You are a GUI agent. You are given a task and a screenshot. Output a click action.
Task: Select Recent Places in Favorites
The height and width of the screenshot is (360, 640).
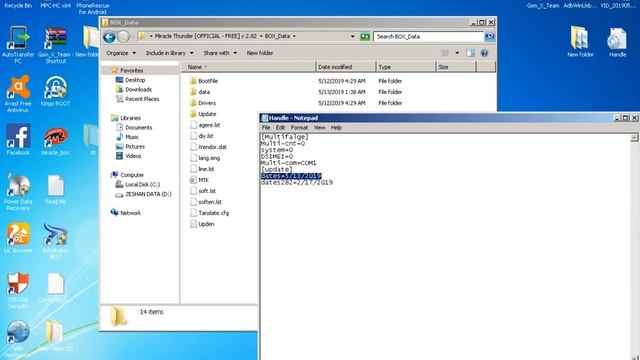[x=137, y=99]
